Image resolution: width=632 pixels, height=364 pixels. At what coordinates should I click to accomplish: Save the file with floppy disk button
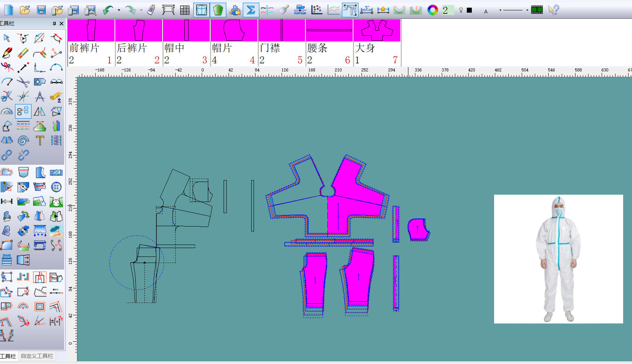(41, 10)
